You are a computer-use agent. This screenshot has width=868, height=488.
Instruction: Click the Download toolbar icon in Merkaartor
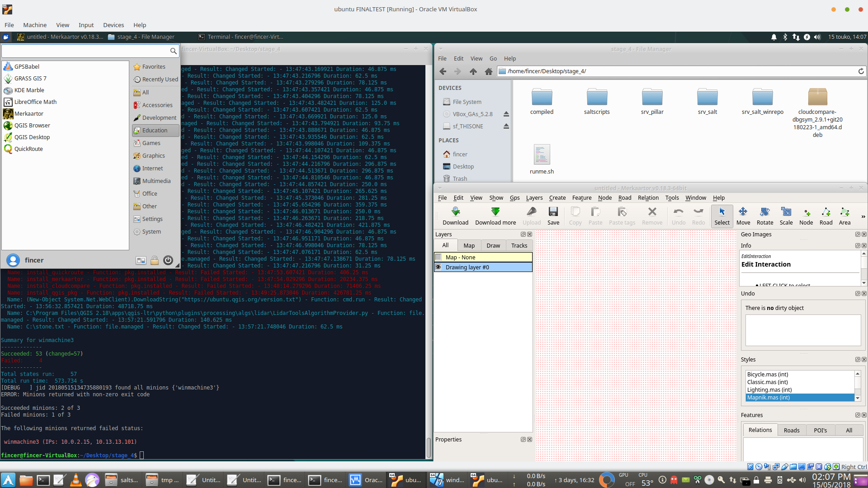tap(455, 216)
